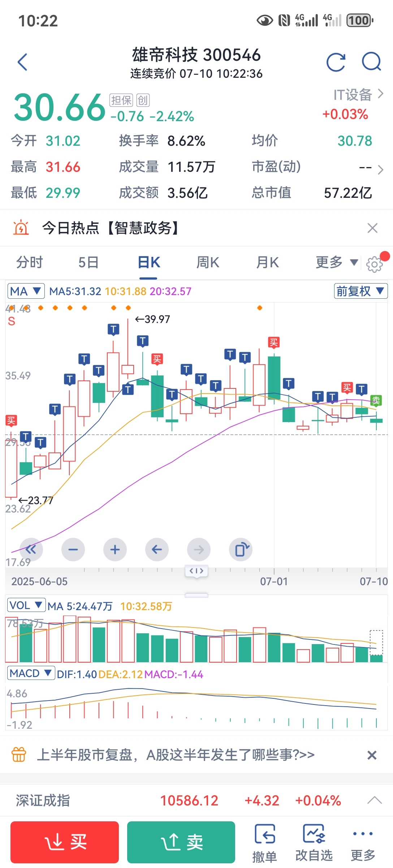
Task: Open the MACD indicator dropdown
Action: (31, 673)
